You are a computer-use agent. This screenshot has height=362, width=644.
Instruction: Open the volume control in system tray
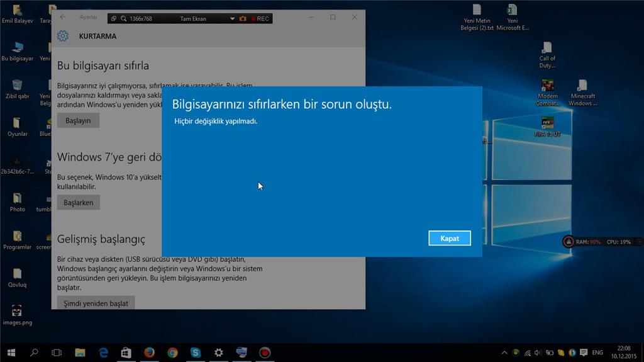(538, 353)
